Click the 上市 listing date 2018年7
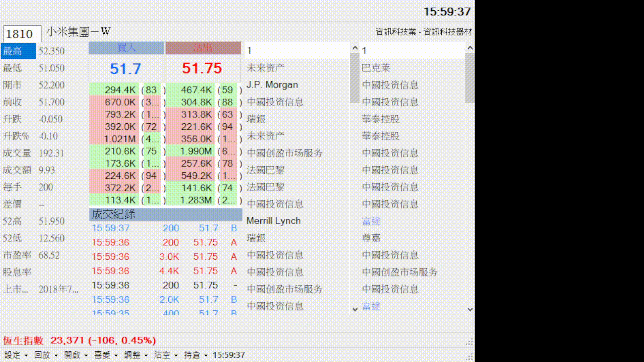644x362 pixels. click(x=58, y=289)
